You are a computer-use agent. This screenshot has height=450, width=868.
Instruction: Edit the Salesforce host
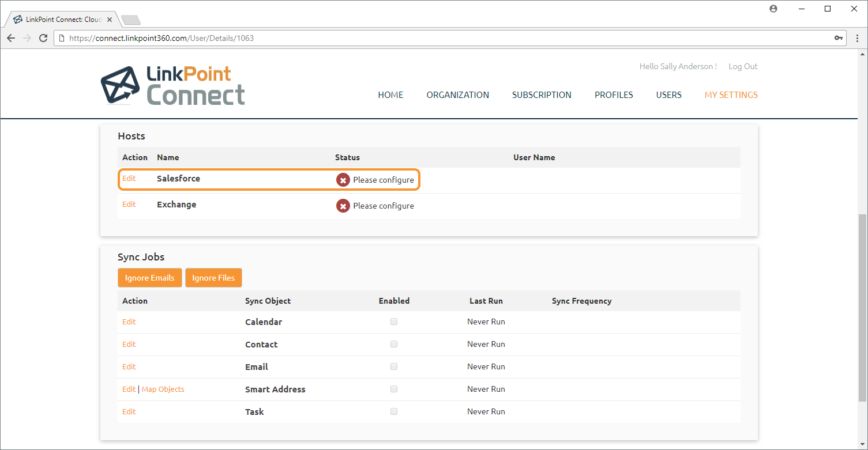tap(129, 179)
